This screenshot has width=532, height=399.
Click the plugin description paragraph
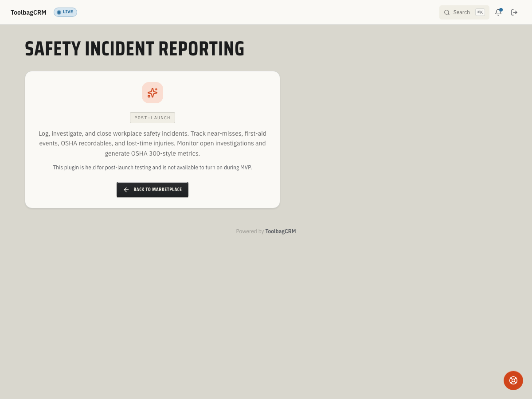pyautogui.click(x=153, y=144)
